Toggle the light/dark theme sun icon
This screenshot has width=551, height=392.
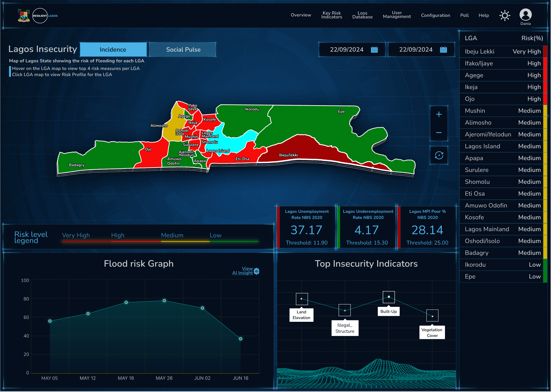tap(505, 15)
